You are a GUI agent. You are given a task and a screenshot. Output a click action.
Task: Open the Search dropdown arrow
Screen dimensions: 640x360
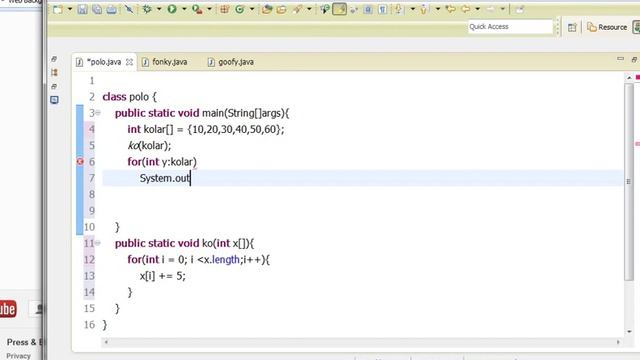click(309, 9)
